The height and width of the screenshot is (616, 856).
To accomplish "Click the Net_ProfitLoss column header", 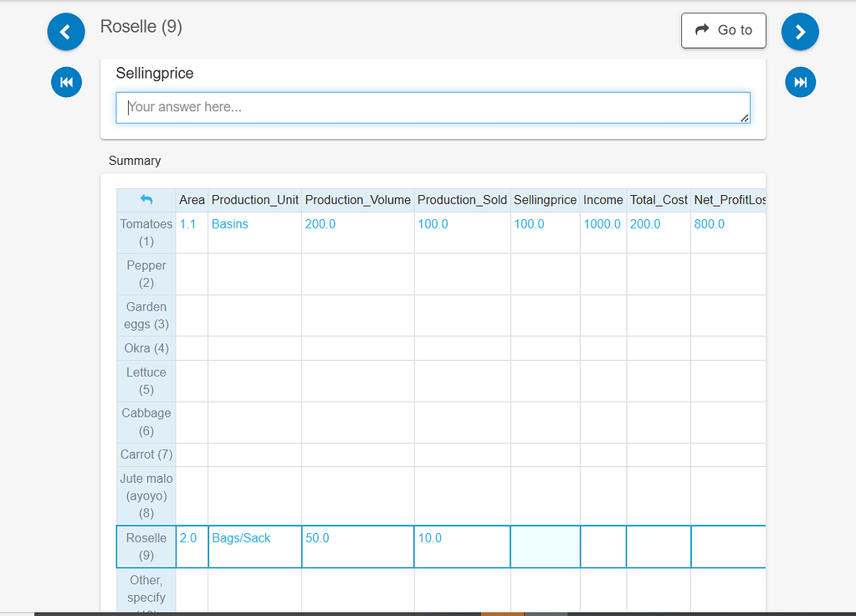I will coord(727,200).
